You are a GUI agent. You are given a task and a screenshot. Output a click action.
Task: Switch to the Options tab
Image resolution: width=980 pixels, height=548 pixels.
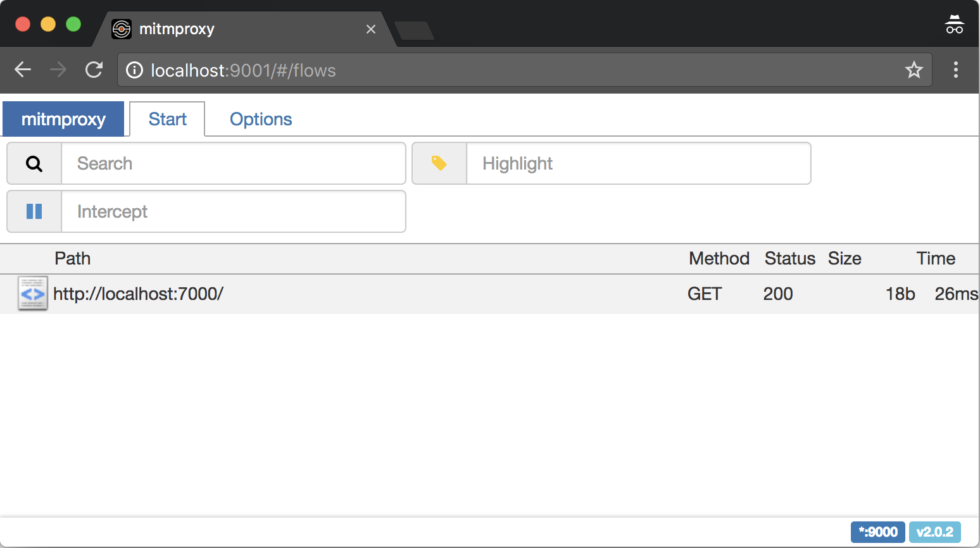point(261,119)
